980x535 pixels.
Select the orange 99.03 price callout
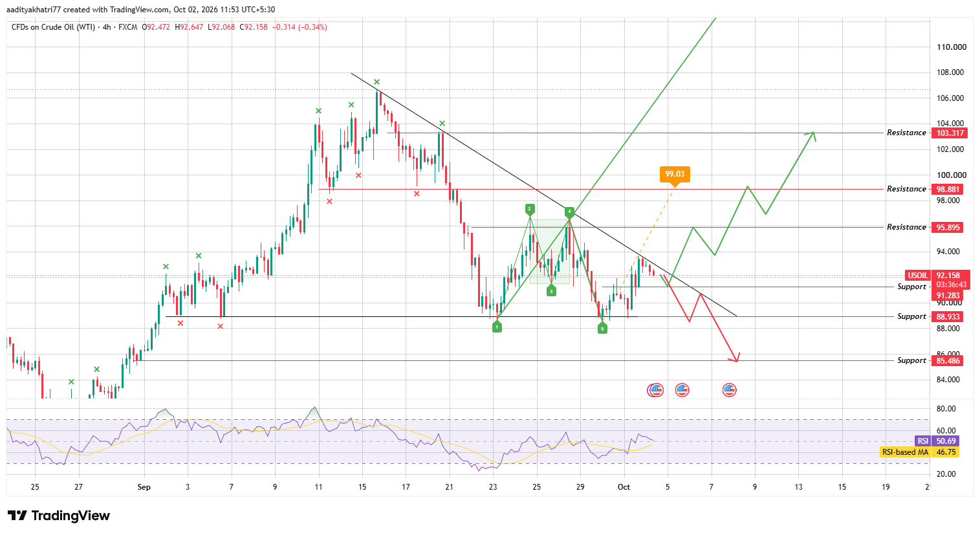coord(675,174)
